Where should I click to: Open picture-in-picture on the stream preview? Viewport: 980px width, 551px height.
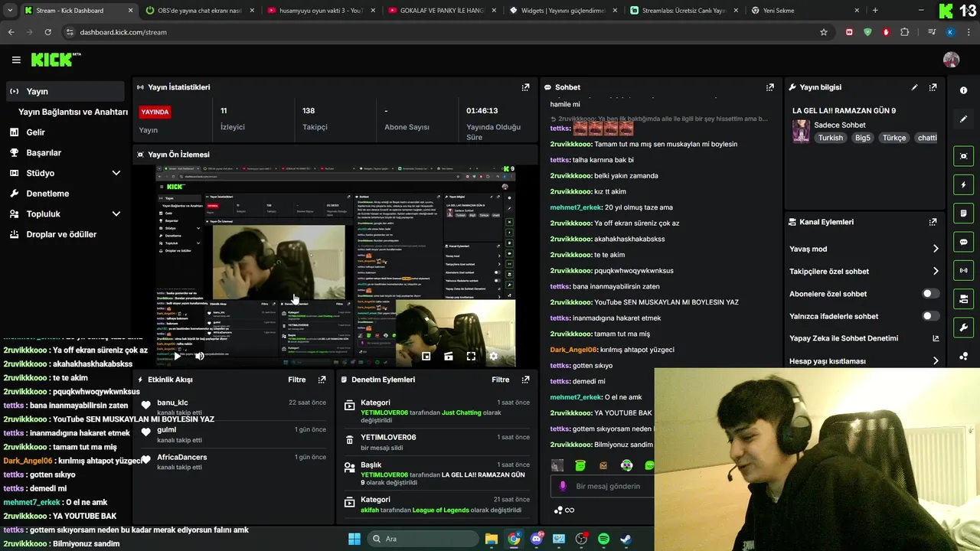click(426, 356)
